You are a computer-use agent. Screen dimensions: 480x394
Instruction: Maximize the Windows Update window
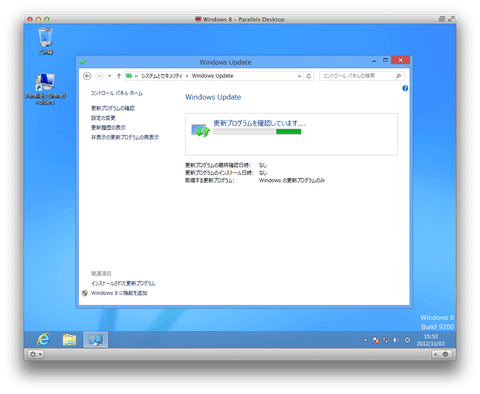coord(385,60)
